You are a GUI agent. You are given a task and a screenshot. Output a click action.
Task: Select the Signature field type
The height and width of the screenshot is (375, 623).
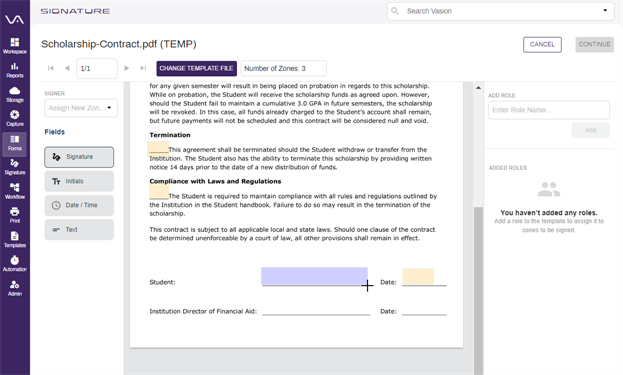coord(79,157)
